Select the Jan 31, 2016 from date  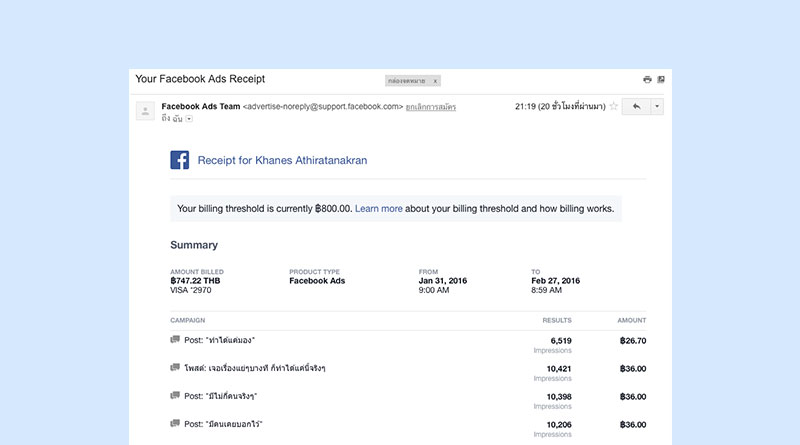coord(443,281)
